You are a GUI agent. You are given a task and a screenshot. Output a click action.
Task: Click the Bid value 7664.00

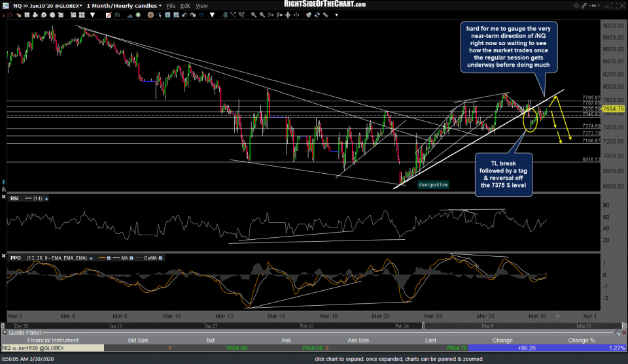[236, 348]
